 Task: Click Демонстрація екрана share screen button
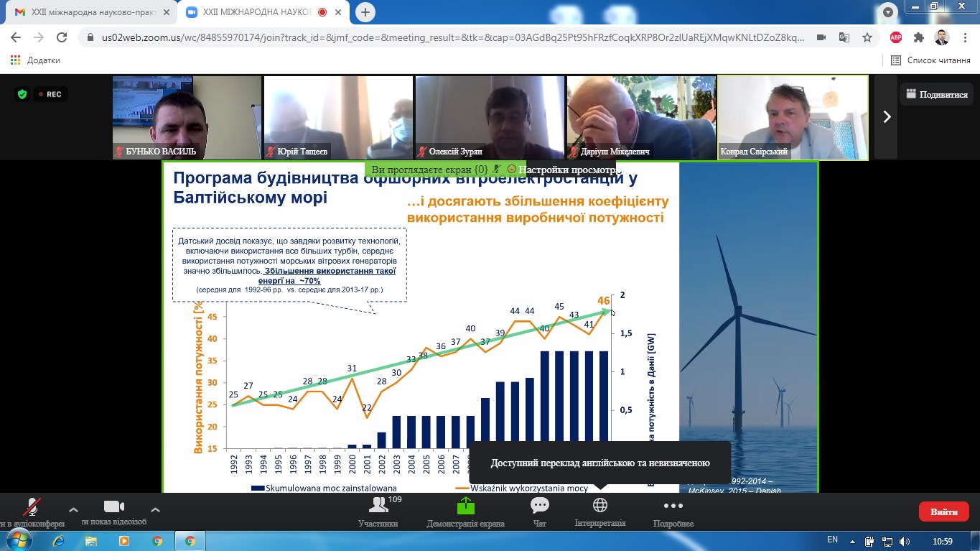pos(465,511)
